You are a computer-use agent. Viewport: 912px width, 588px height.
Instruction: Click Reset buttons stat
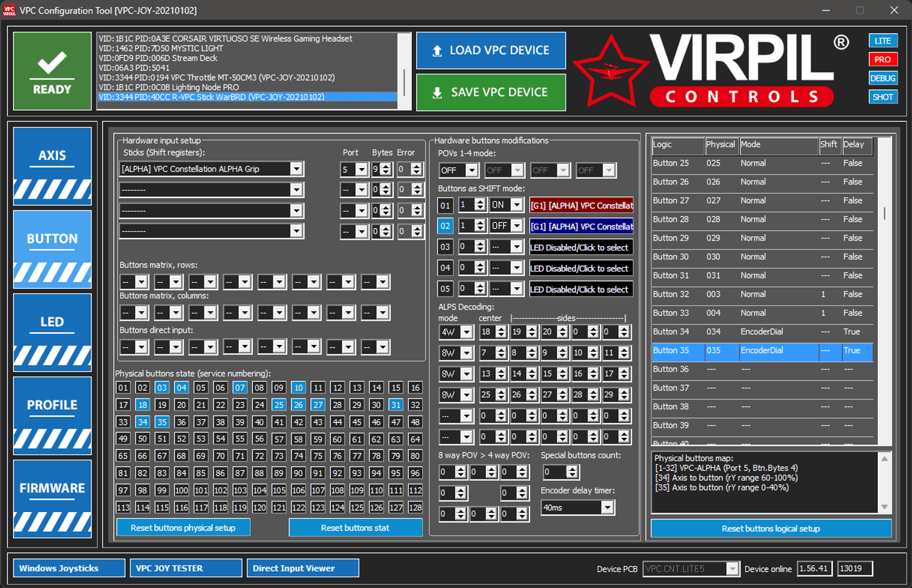pyautogui.click(x=355, y=528)
